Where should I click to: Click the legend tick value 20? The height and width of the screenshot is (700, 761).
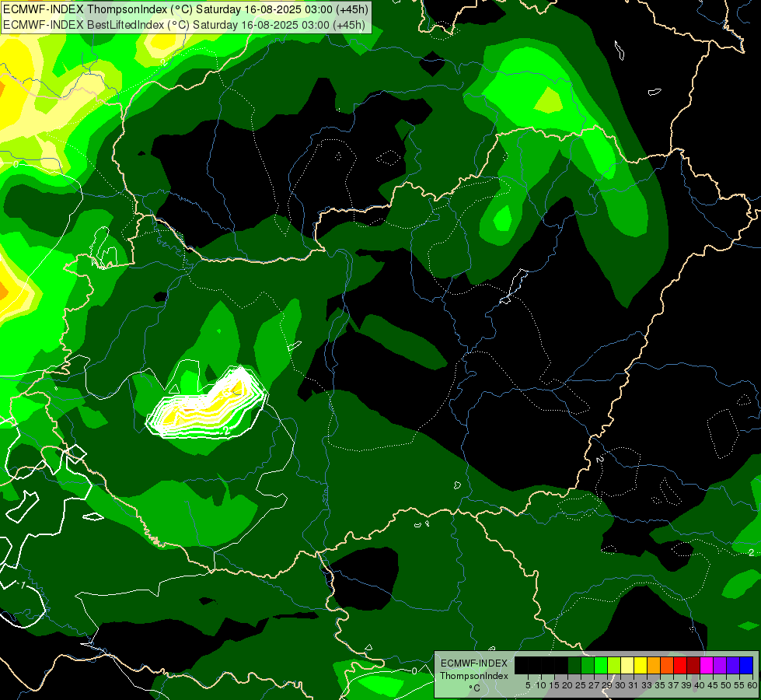[x=567, y=685]
